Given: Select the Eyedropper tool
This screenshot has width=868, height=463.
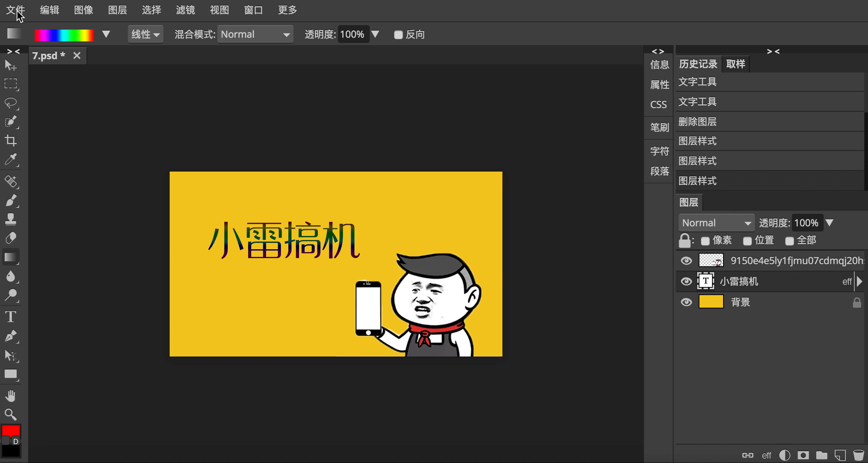Looking at the screenshot, I should [10, 160].
